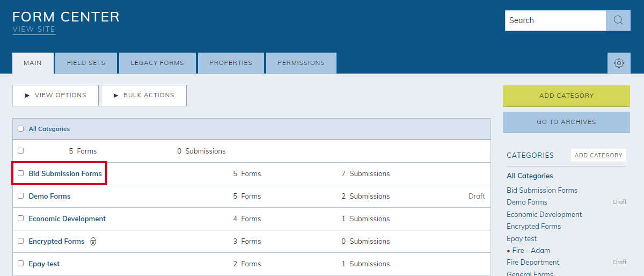Select Economic Development in sidebar
This screenshot has width=644, height=276.
point(544,214)
